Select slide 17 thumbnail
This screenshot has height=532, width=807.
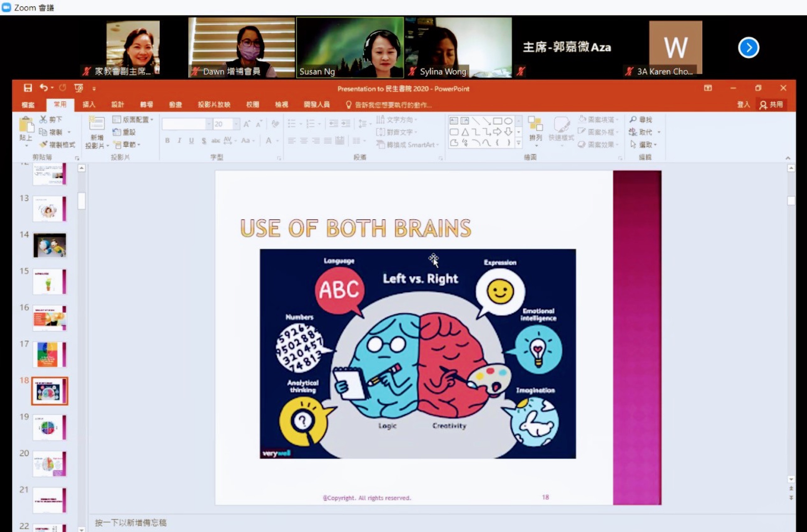[50, 355]
